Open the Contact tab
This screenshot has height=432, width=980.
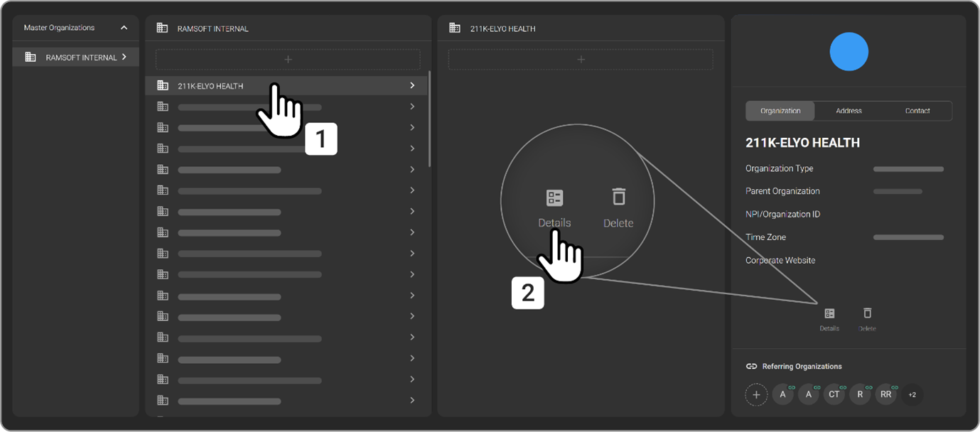coord(917,111)
